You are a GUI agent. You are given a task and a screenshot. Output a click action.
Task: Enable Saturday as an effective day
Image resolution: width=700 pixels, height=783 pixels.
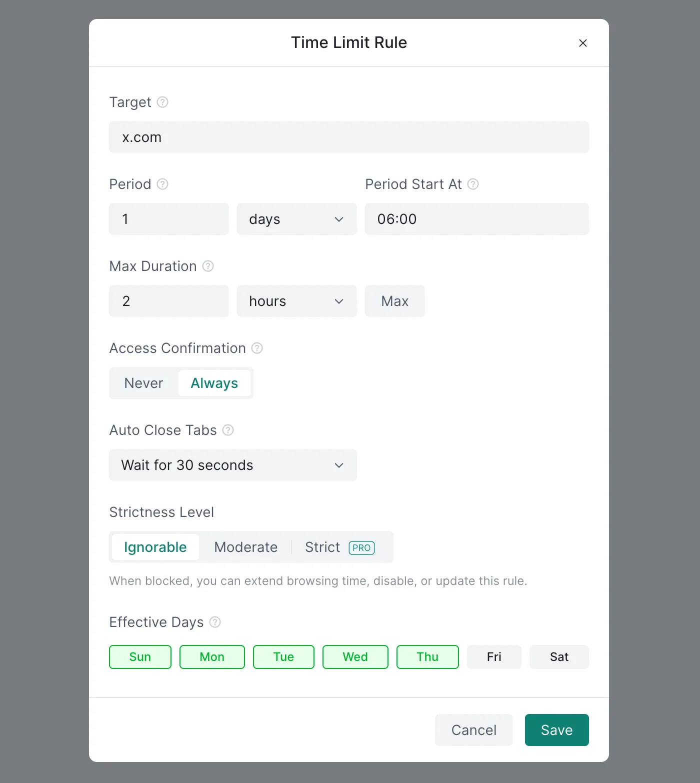coord(559,657)
